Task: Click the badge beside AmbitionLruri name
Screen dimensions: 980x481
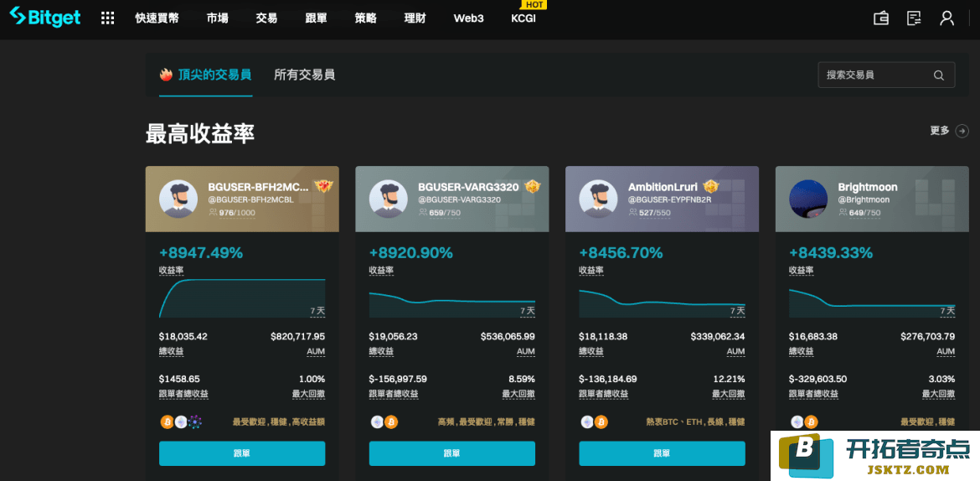Action: 710,186
